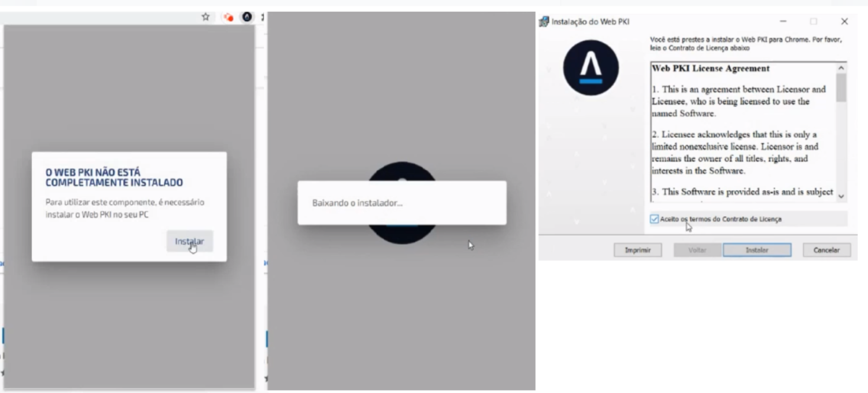
Task: Bookmark page with the star icon
Action: 205,17
